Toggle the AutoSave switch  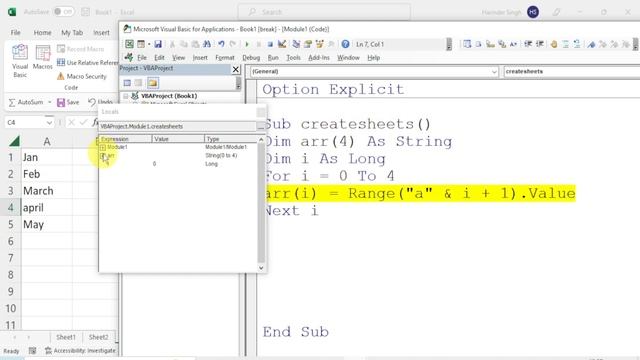64,12
